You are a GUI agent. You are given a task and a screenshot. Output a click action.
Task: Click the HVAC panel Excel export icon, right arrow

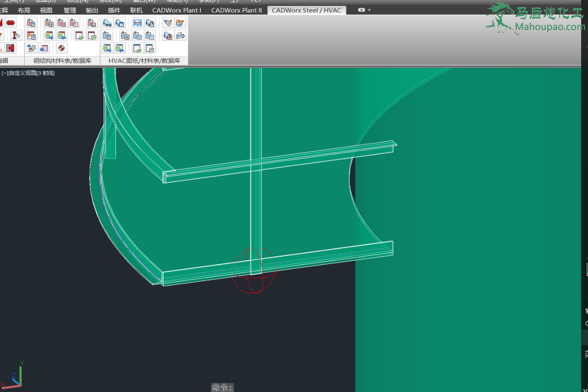point(107,48)
